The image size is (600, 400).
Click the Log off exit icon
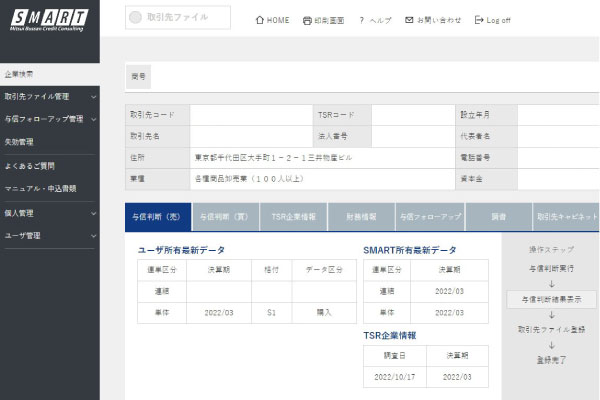[479, 20]
